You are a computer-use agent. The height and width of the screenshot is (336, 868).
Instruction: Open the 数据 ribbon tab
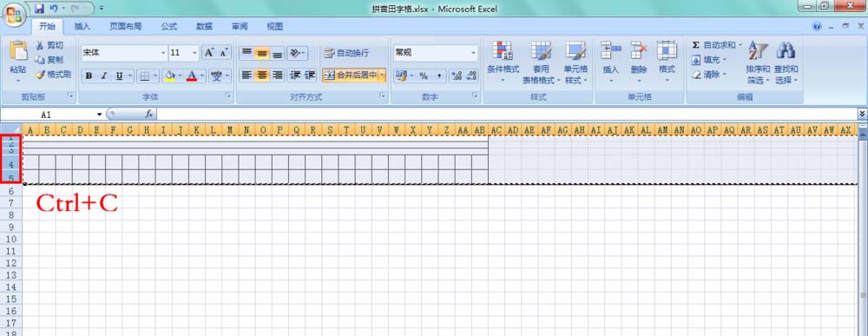(x=204, y=26)
